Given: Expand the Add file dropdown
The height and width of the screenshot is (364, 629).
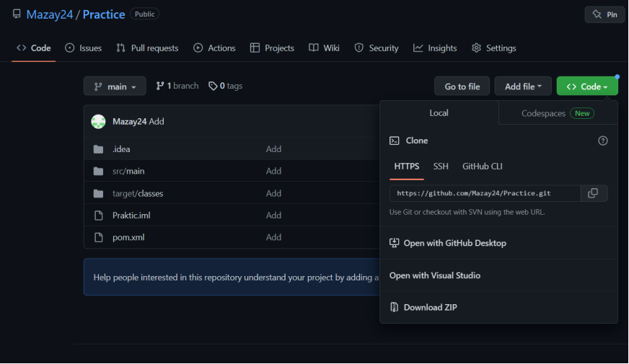Looking at the screenshot, I should tap(523, 86).
